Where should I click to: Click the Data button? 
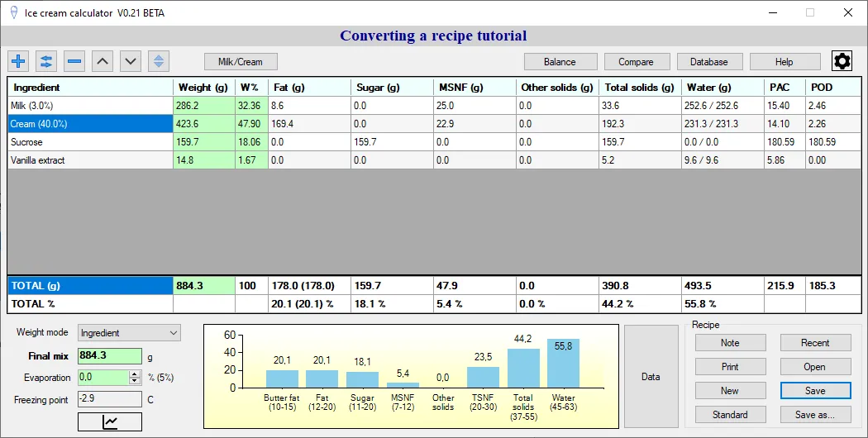(651, 377)
